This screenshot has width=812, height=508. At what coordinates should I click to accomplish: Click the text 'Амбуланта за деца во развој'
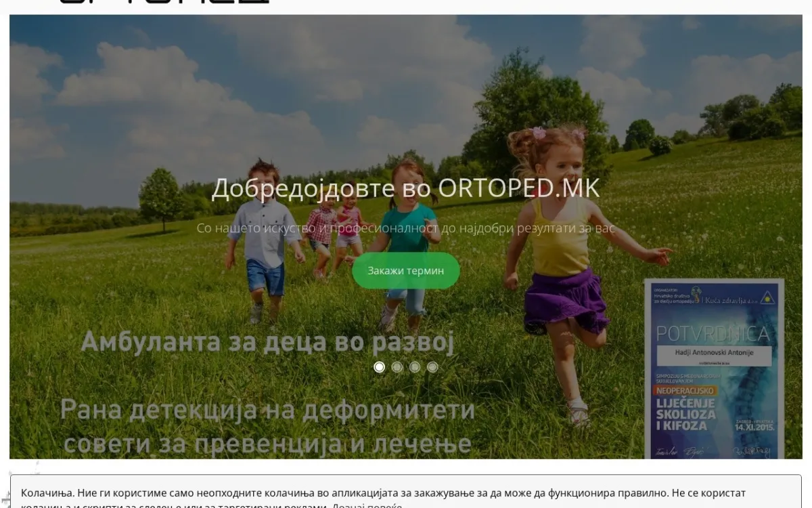point(267,342)
